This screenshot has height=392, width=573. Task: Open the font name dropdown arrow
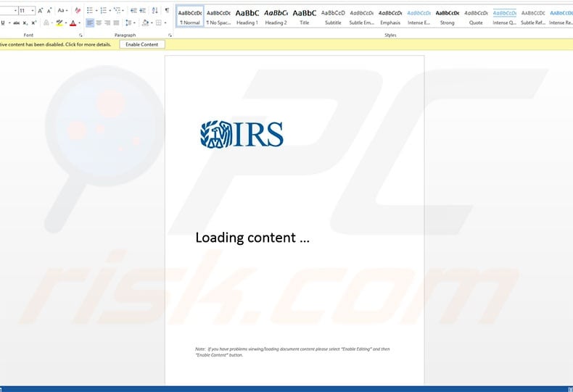point(15,11)
